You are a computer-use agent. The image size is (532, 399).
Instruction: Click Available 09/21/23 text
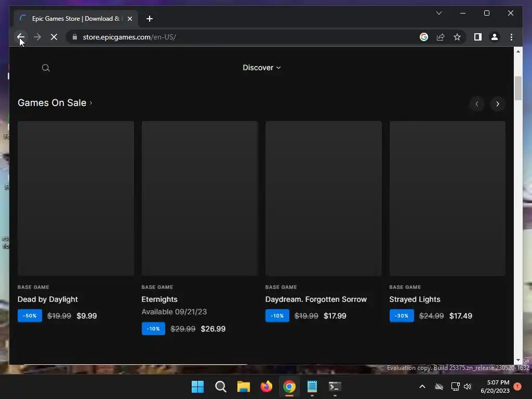(174, 312)
